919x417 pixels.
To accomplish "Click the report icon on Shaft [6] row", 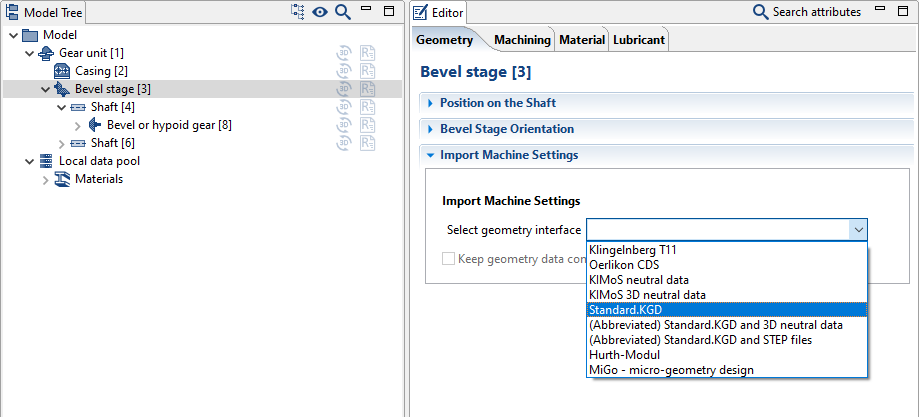I will pos(367,143).
